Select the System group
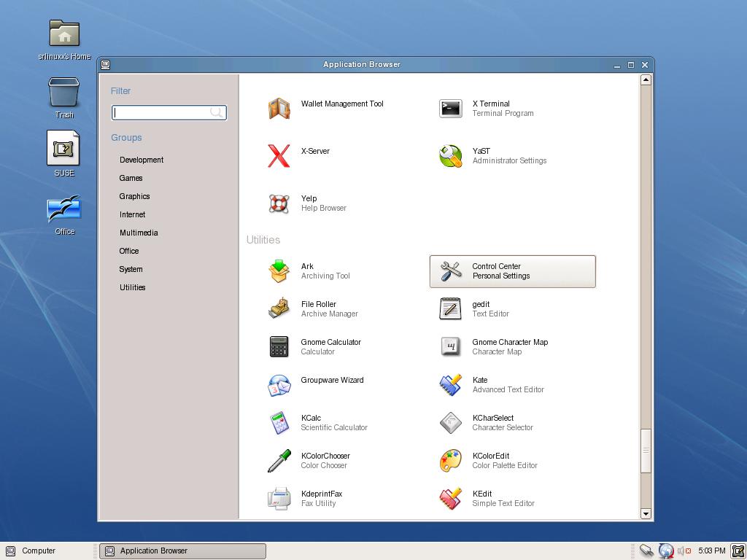 pyautogui.click(x=131, y=269)
